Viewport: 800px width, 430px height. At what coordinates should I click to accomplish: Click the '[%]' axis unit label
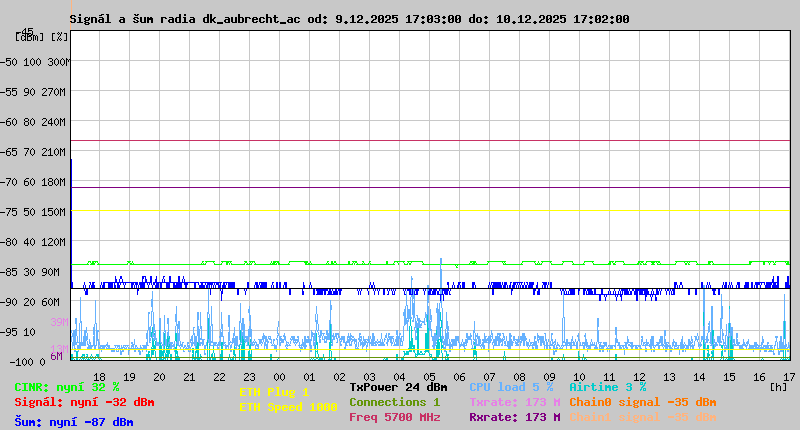59,37
